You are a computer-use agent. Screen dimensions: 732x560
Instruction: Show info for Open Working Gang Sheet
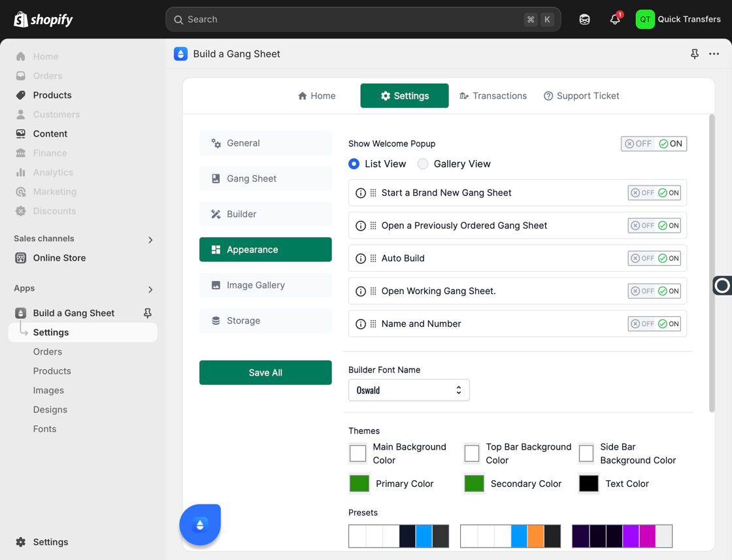pos(360,291)
